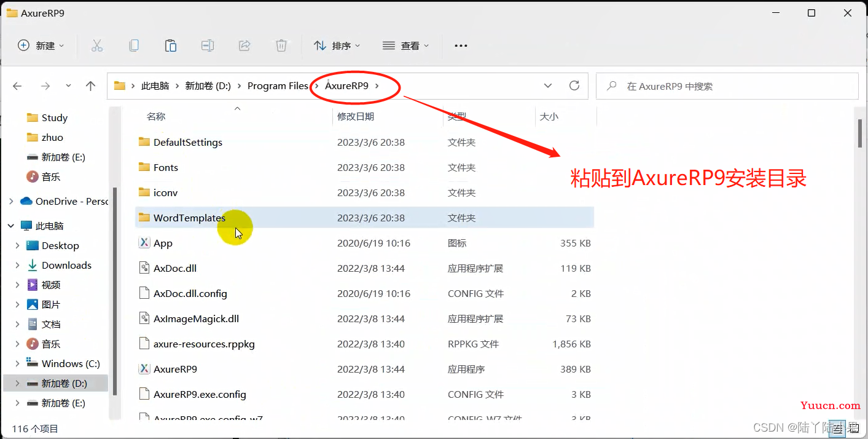Click the AxureRP9 search box
The height and width of the screenshot is (439, 868).
(x=727, y=86)
